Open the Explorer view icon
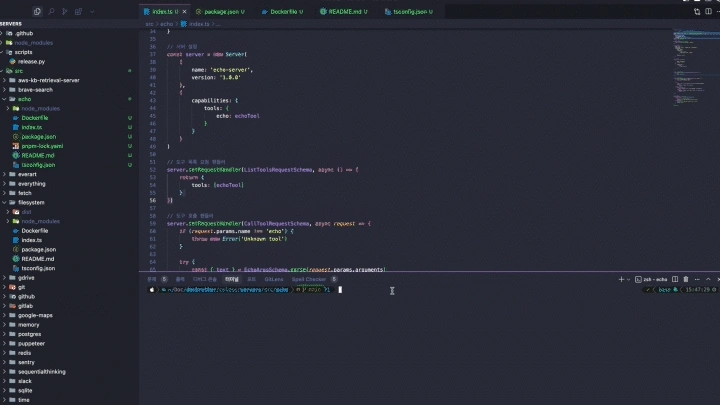Screen dimensions: 720x405 [x=37, y=11]
